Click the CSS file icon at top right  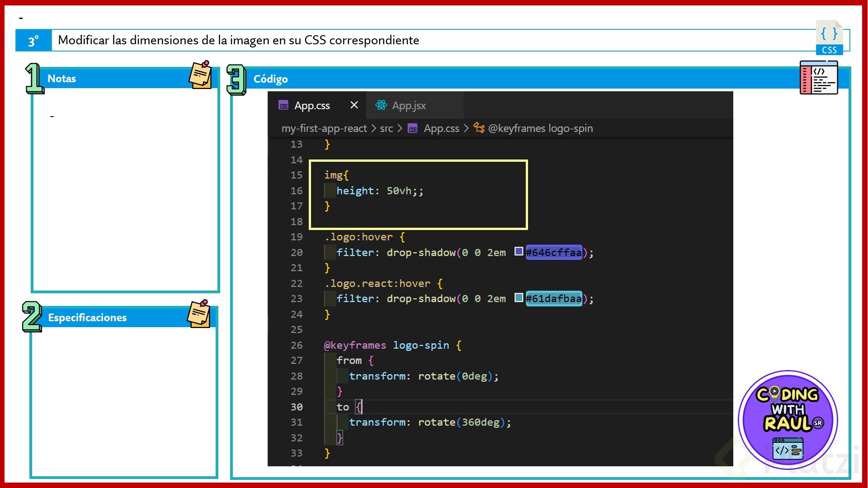pos(829,38)
